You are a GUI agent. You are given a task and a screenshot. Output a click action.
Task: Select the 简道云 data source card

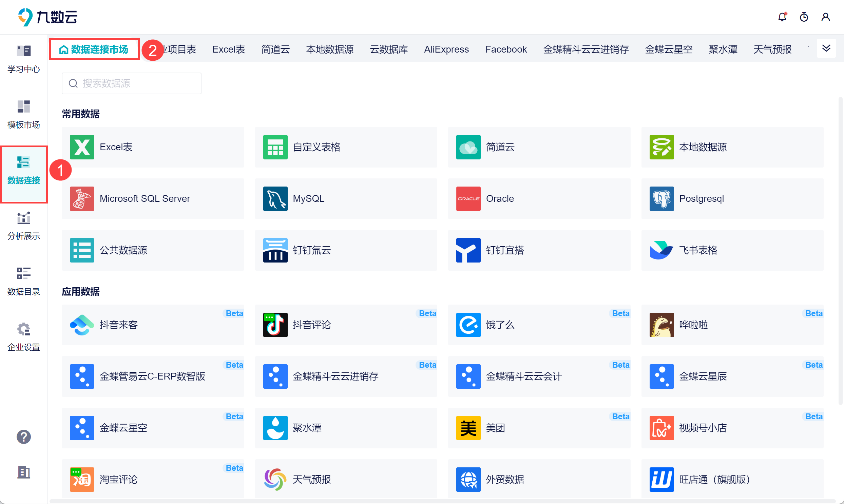[x=539, y=147]
